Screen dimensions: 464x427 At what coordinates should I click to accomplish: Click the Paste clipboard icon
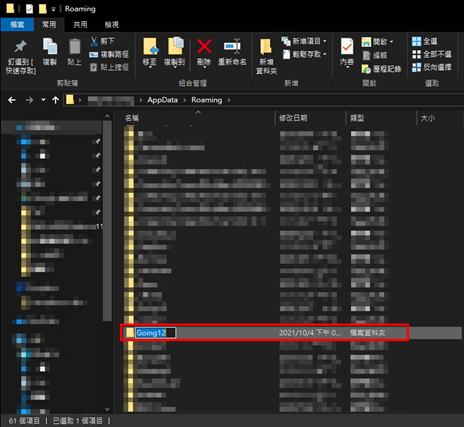point(74,46)
